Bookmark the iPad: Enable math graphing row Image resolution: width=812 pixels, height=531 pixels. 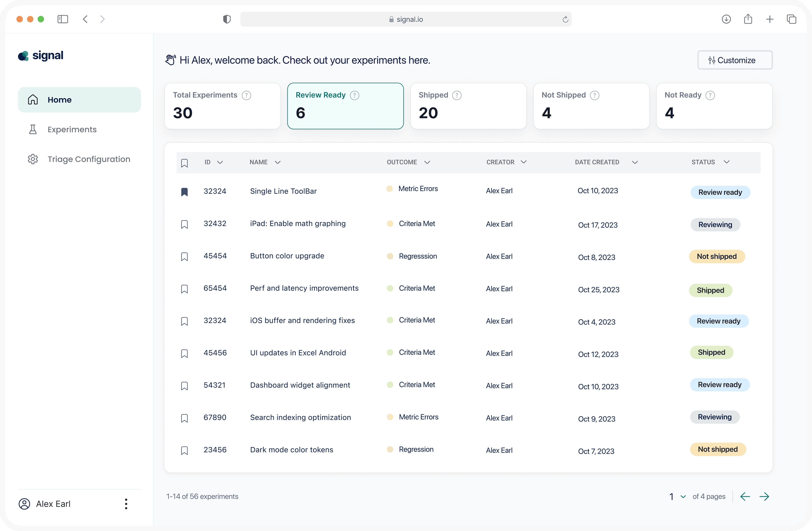(184, 224)
